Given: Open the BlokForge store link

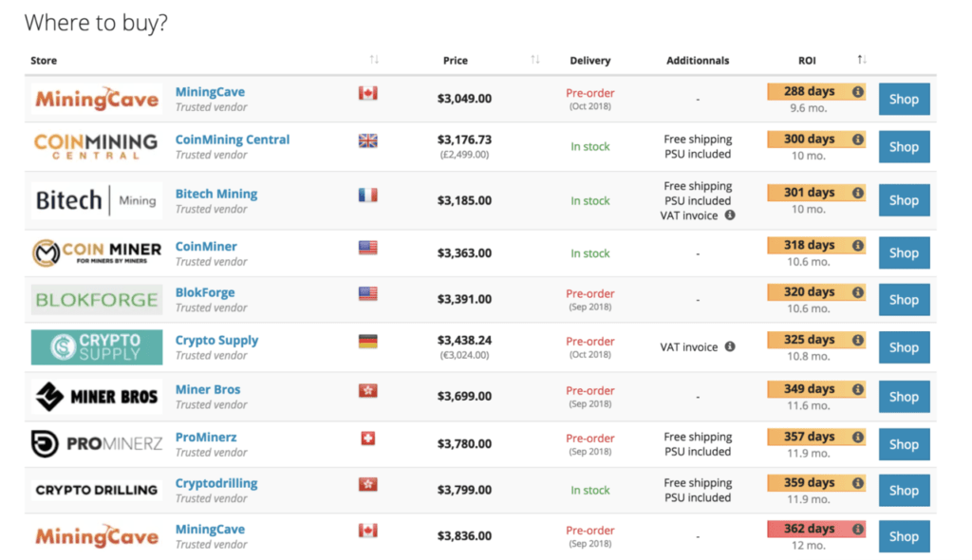Looking at the screenshot, I should click(205, 292).
